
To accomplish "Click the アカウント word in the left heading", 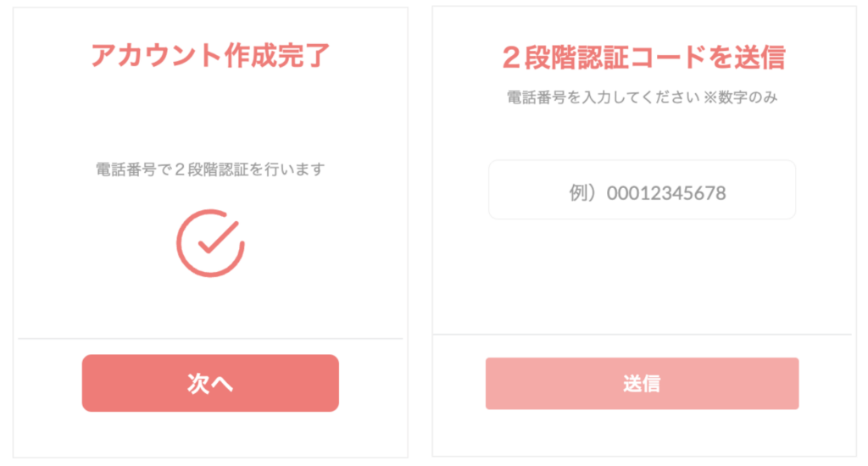I will [x=157, y=55].
